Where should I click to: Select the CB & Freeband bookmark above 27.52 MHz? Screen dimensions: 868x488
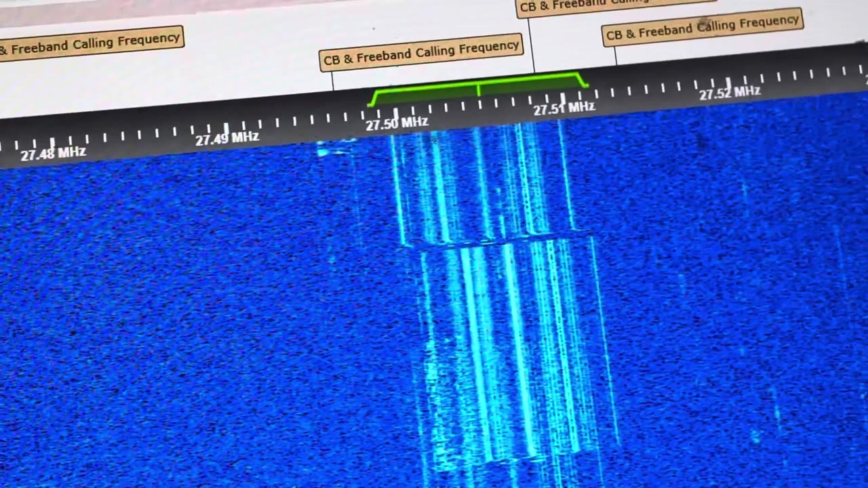(x=703, y=27)
